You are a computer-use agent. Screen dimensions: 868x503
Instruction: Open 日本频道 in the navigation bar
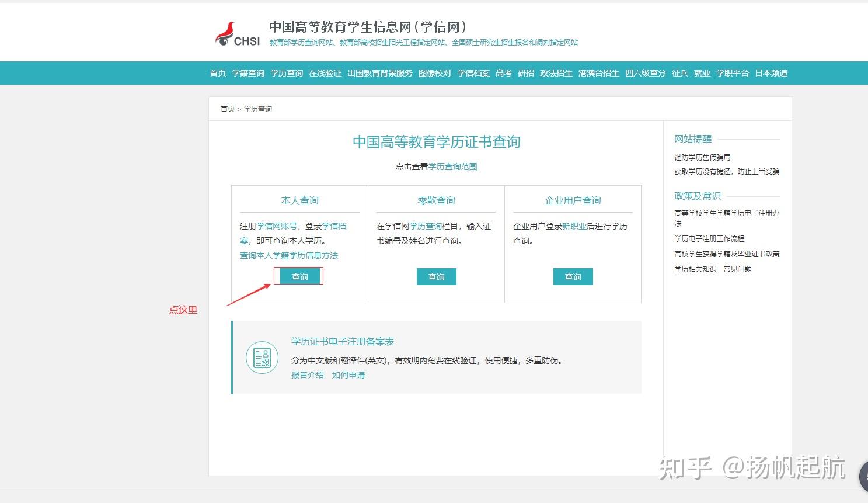[x=771, y=73]
